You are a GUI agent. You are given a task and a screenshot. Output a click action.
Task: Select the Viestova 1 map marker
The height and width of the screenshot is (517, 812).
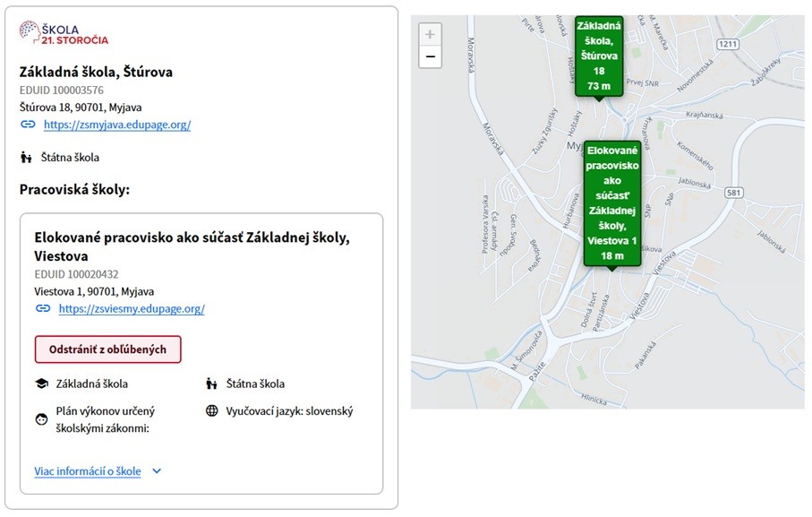click(x=611, y=204)
